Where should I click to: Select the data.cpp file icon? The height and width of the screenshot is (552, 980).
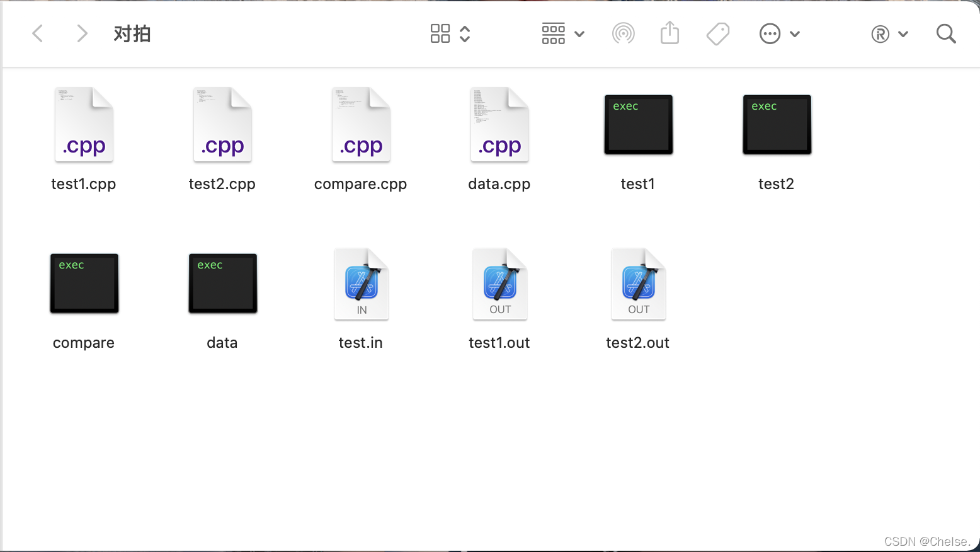[499, 125]
